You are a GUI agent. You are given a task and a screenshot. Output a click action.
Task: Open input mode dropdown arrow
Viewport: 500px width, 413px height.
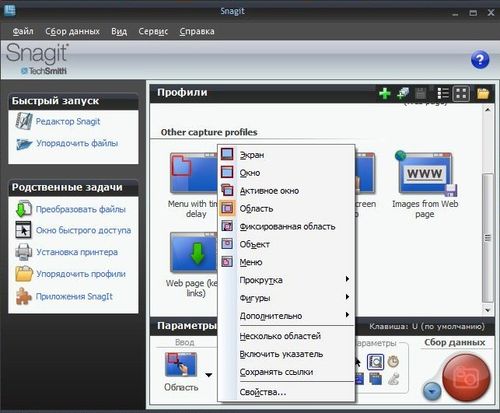click(209, 375)
